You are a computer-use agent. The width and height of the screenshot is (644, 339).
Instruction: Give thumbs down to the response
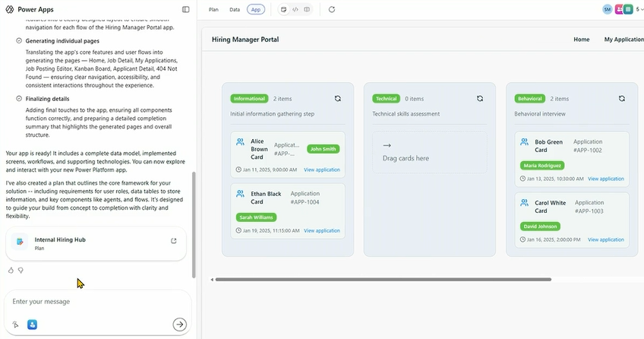point(21,270)
